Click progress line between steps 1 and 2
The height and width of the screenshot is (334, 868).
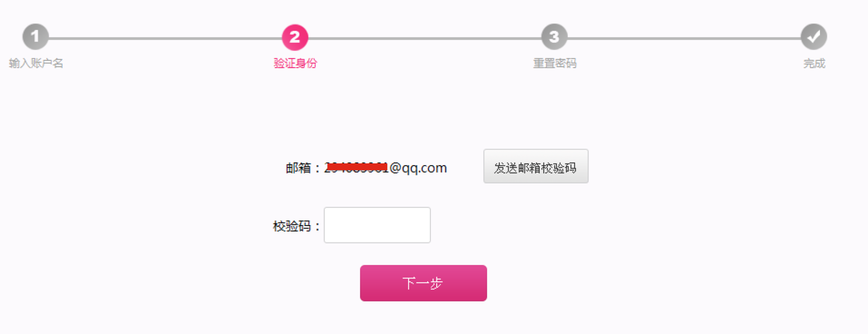[x=165, y=39]
